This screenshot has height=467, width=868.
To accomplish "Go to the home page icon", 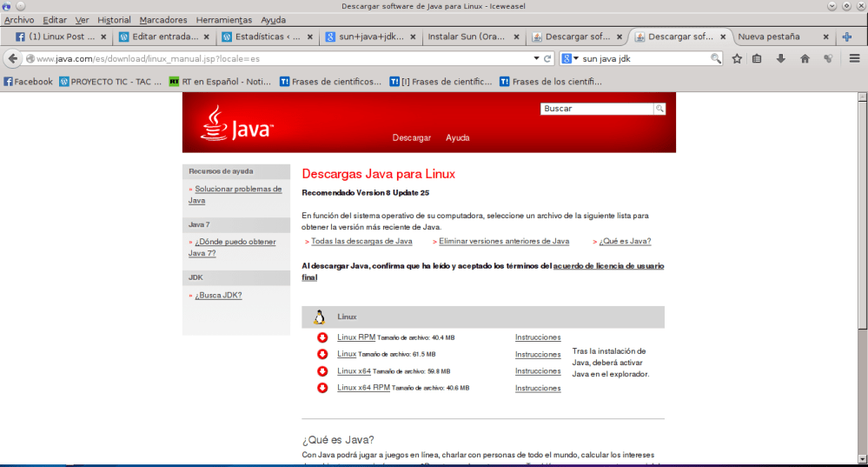I will coord(805,59).
